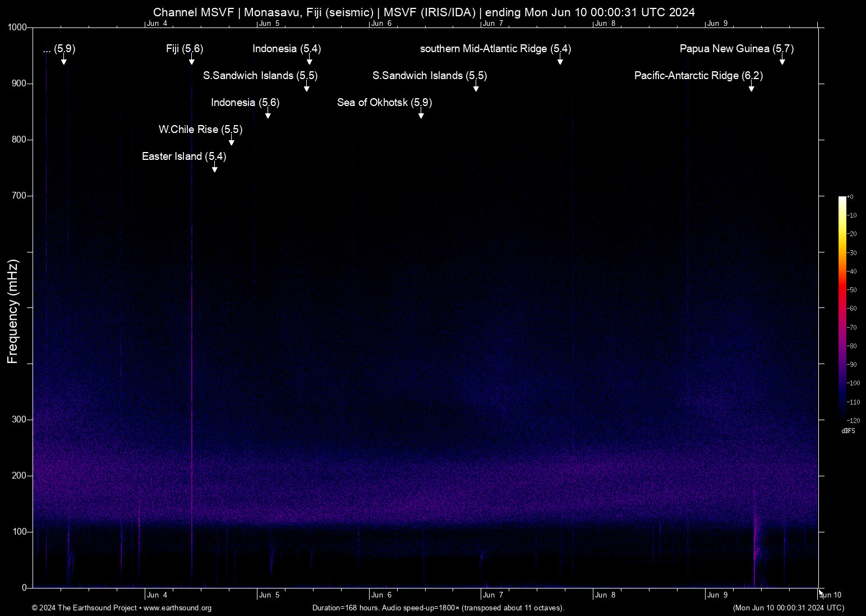Click the arrow below Pacific-Antarctic Ridge (6.2)

tap(751, 88)
